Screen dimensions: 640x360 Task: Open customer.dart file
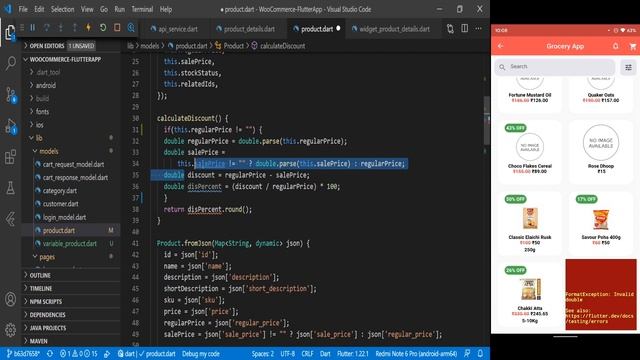(x=60, y=204)
